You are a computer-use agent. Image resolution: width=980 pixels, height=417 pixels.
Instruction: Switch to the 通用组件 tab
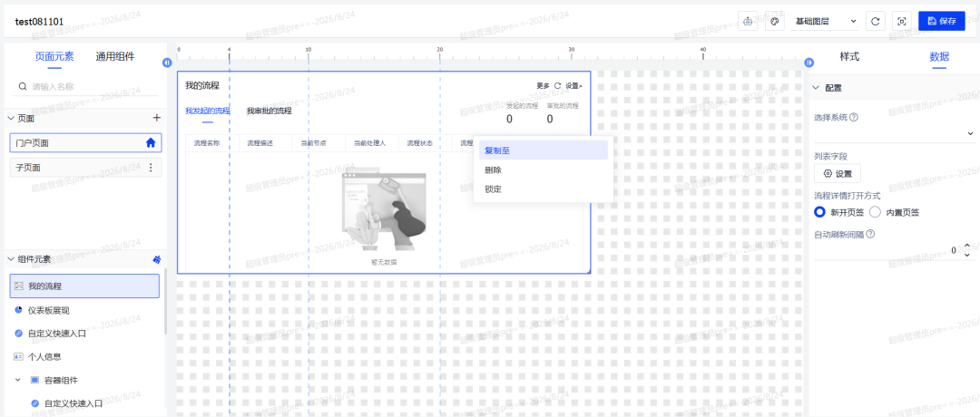tap(115, 57)
